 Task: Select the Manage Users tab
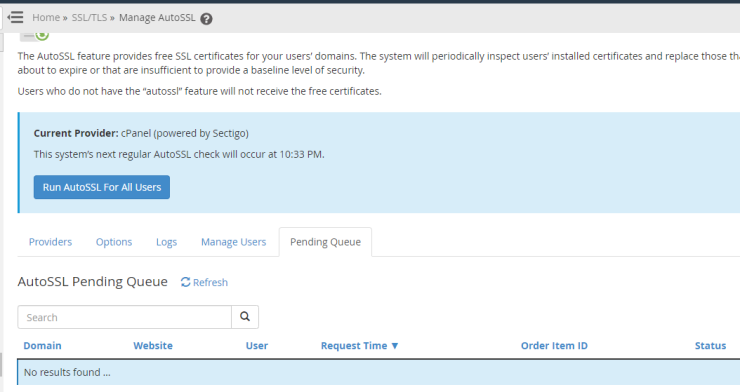234,242
